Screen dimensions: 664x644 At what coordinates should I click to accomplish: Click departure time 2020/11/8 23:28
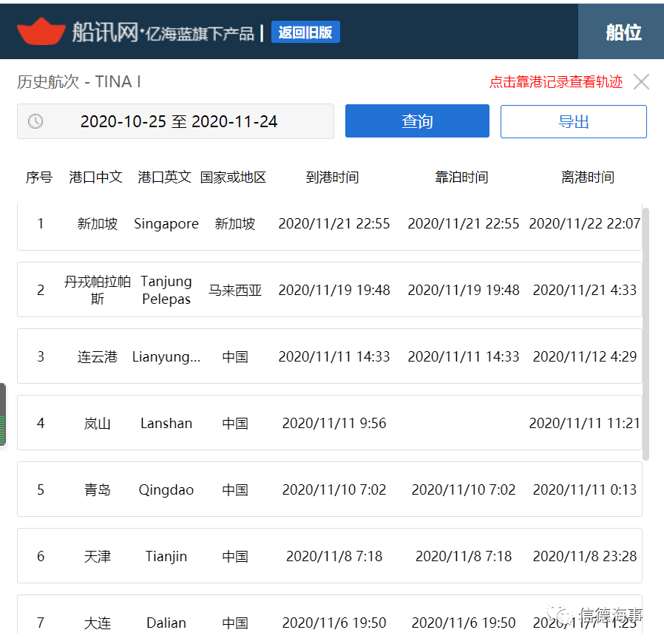(x=585, y=556)
